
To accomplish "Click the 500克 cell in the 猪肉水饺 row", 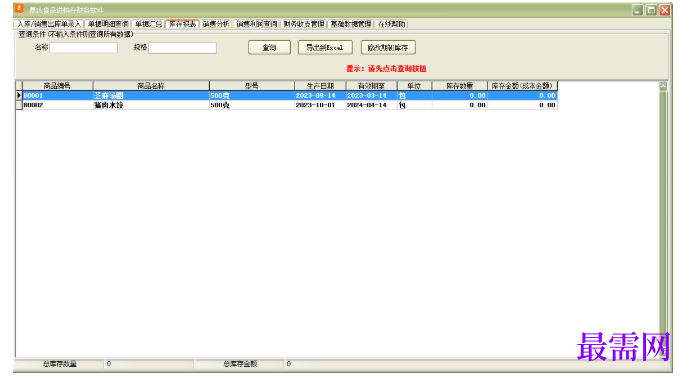I will tap(252, 105).
